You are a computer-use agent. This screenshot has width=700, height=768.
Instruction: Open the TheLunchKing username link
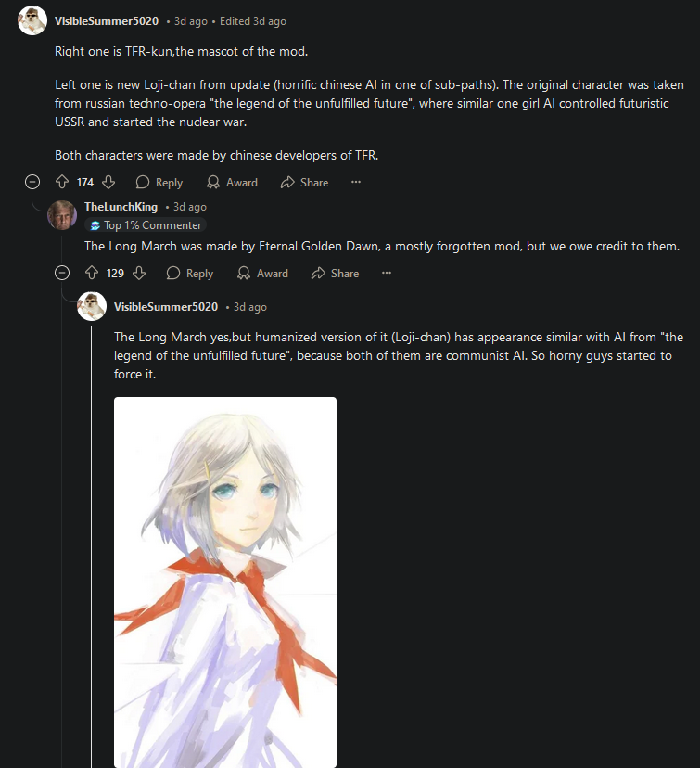(x=121, y=207)
